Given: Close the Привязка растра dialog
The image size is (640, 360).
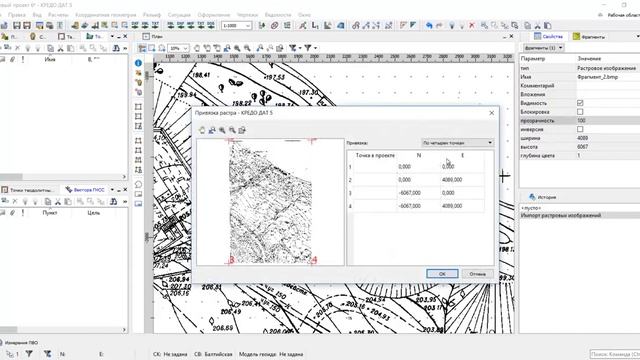Looking at the screenshot, I should pos(491,113).
